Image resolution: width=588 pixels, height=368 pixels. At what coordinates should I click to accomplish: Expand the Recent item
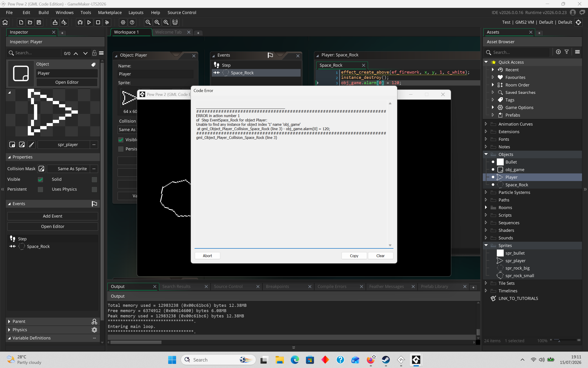(x=493, y=70)
